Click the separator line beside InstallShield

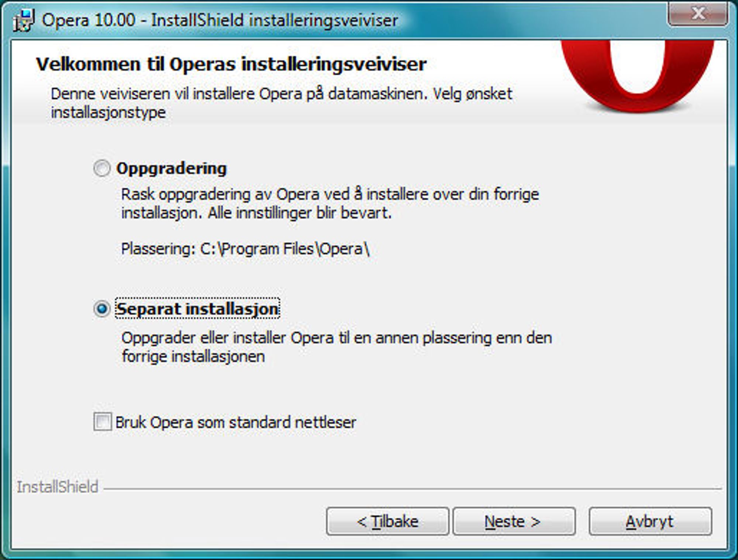click(x=413, y=489)
